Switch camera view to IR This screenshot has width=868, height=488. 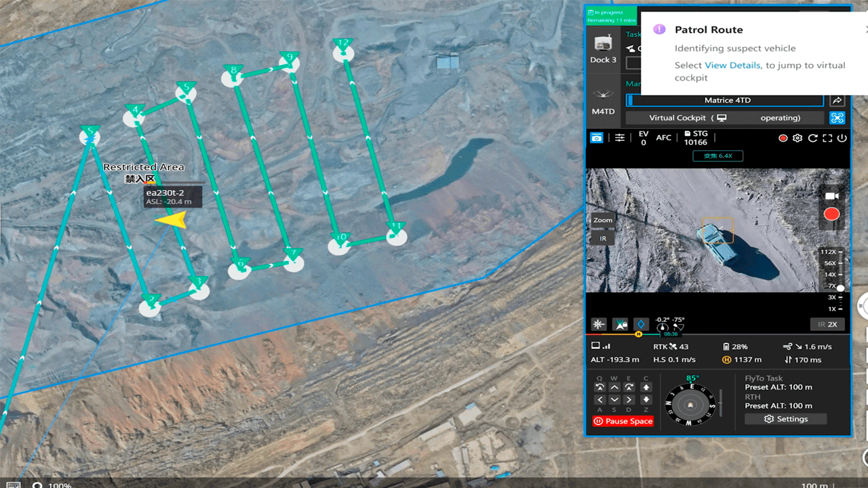click(x=603, y=239)
